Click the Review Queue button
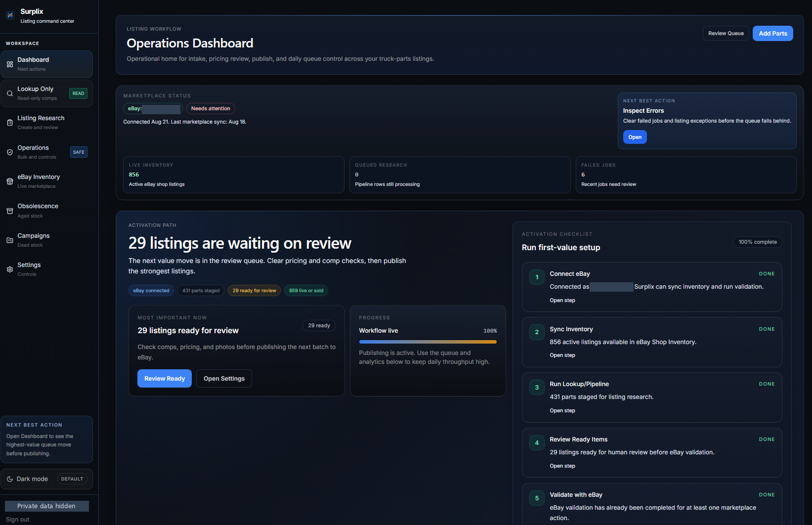This screenshot has height=525, width=812. click(x=726, y=34)
